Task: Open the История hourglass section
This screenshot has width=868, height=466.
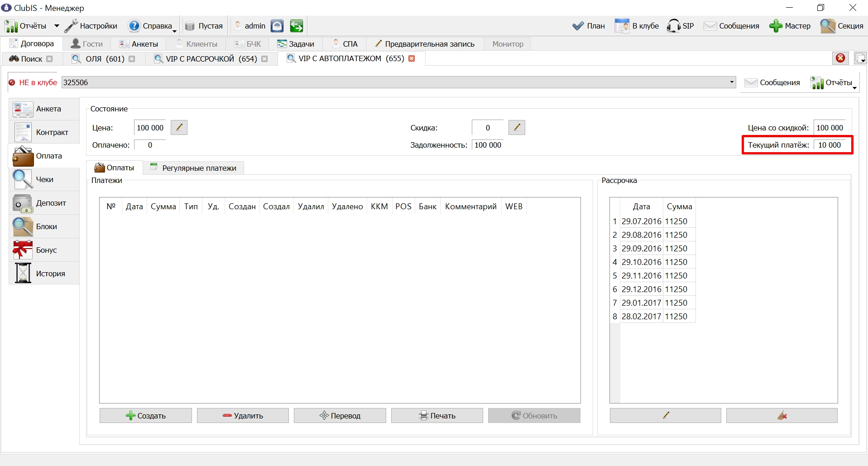Action: [44, 274]
